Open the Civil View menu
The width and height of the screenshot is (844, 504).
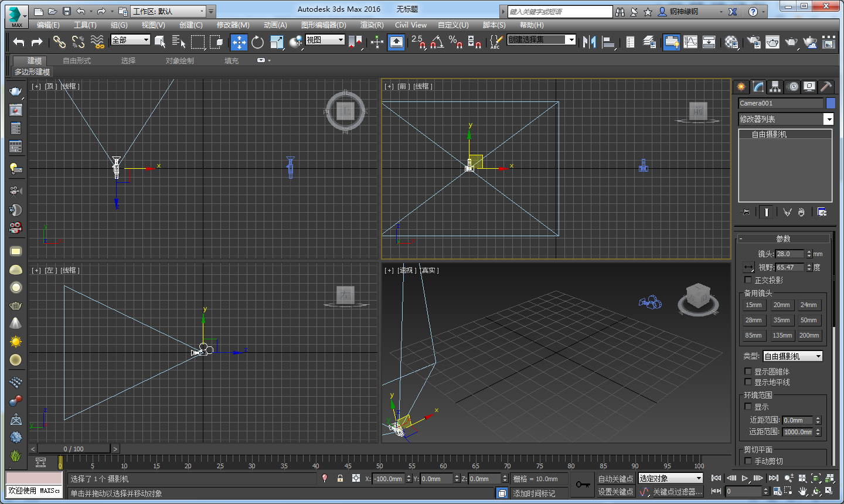click(411, 25)
